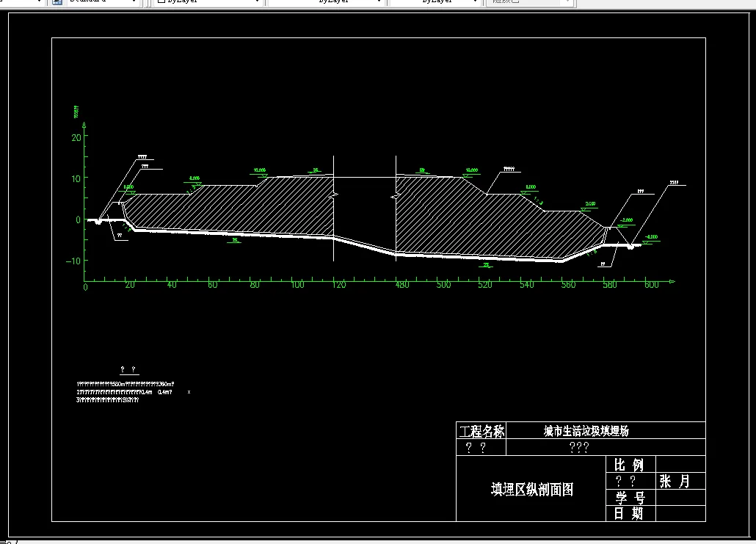
Task: Select the x-axis label 40
Action: (x=172, y=285)
